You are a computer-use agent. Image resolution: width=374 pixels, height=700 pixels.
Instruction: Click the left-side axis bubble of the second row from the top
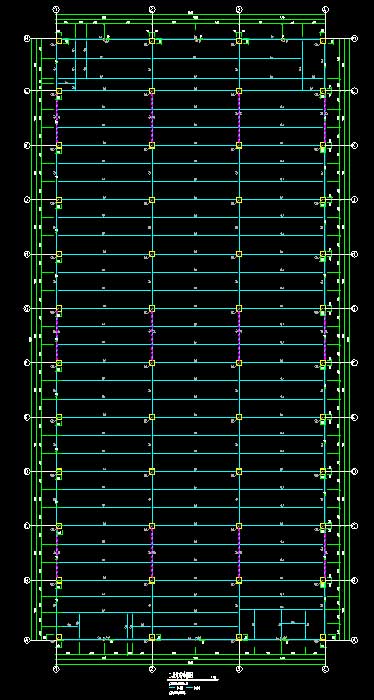(27, 91)
